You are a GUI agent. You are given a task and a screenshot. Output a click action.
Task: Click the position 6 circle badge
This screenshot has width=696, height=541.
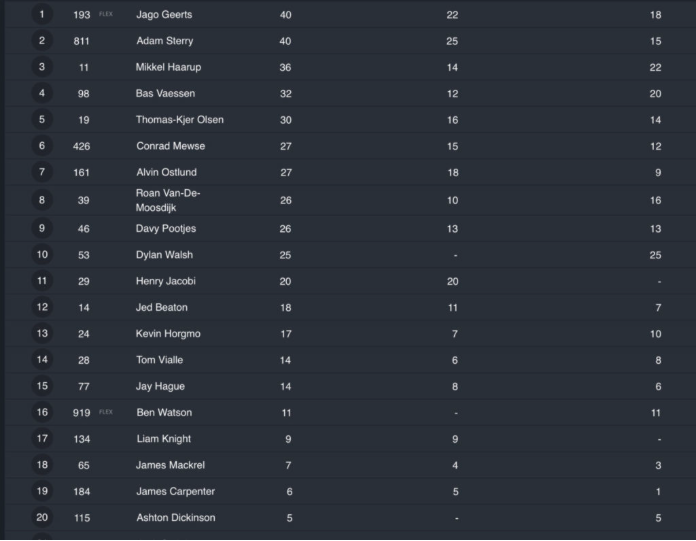pos(42,146)
